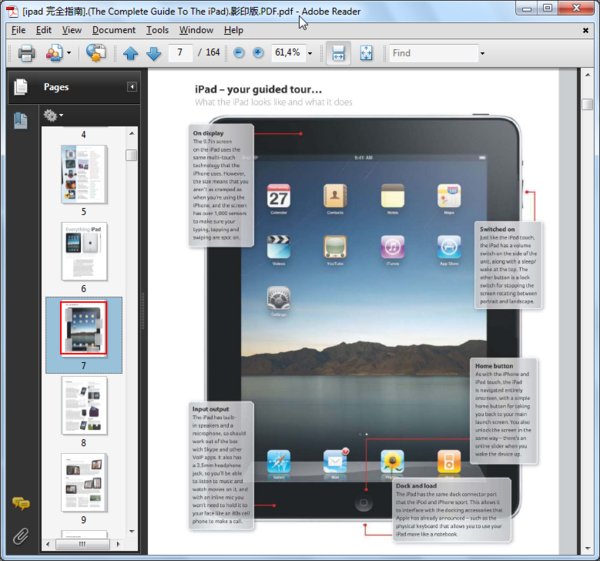Click the document scroll up arrow
This screenshot has height=561, width=600.
point(587,75)
